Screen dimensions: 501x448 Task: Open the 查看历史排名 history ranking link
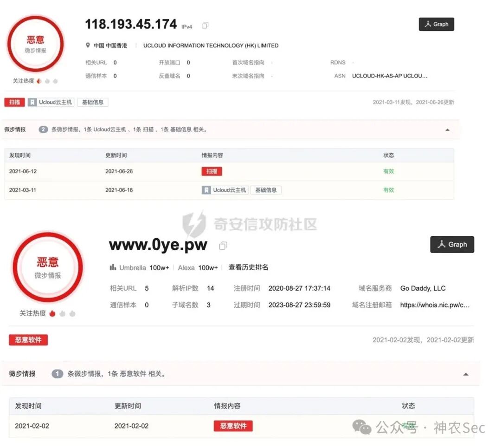click(248, 267)
